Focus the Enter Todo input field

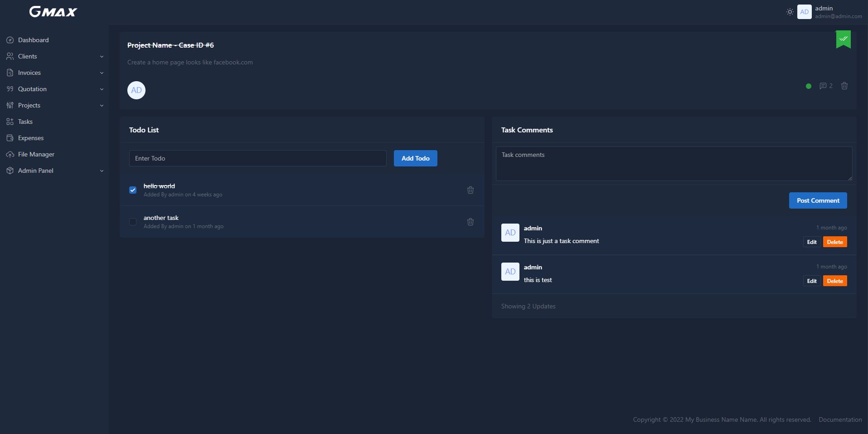[x=258, y=158]
